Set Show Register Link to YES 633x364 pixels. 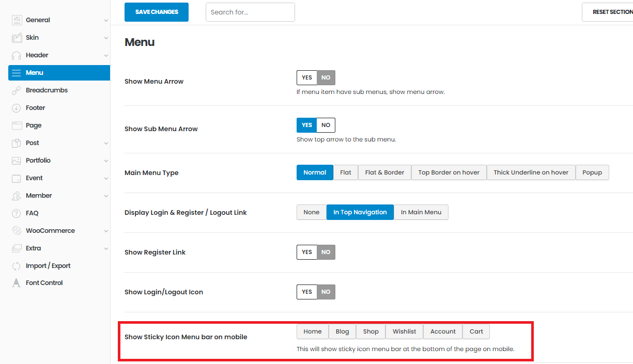307,252
